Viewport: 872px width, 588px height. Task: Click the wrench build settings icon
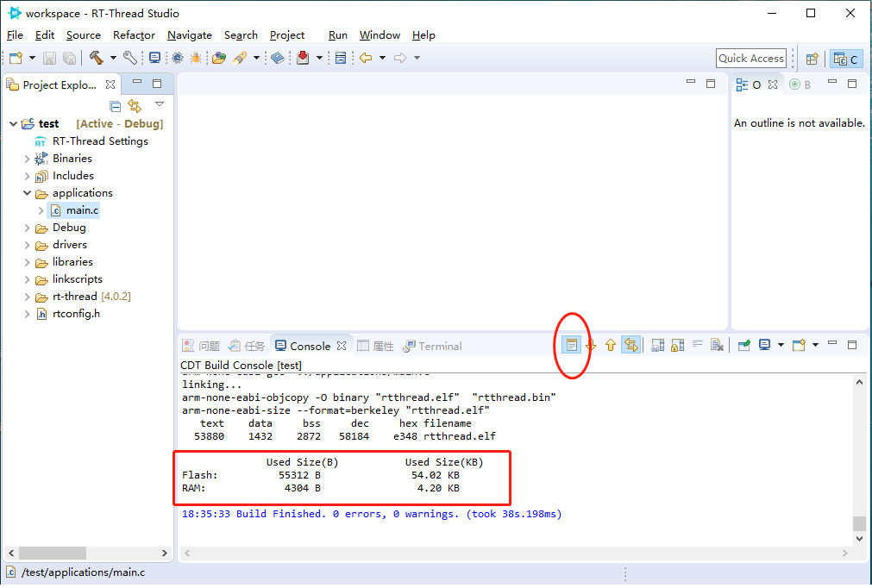pos(130,58)
